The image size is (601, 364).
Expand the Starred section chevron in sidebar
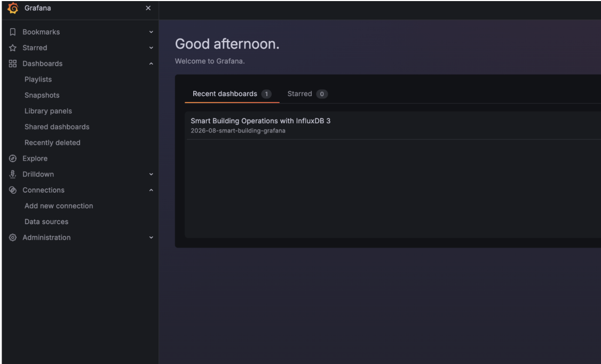[151, 48]
